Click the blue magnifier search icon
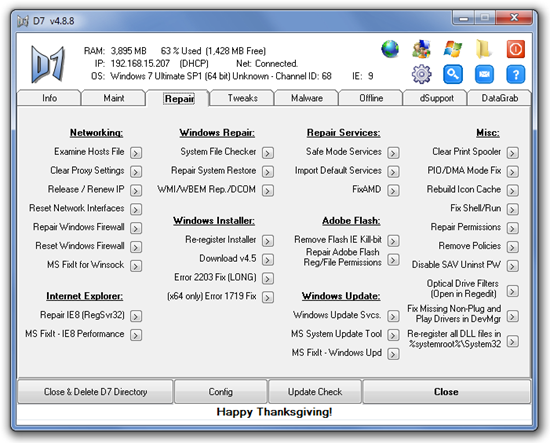 (x=452, y=74)
